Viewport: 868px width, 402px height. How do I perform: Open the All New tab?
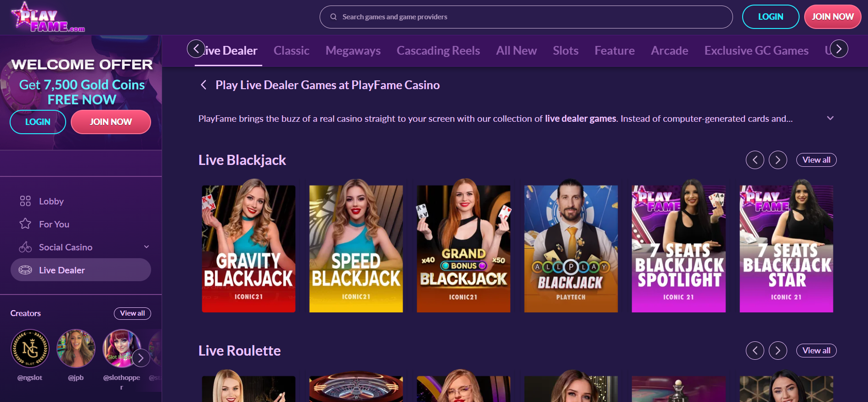(517, 51)
